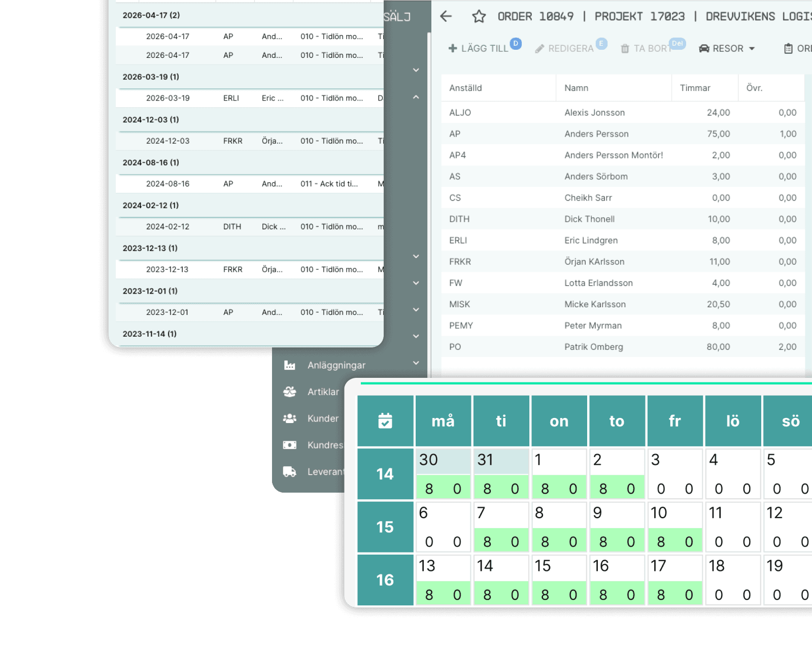Open Kunder in the sidebar menu
Viewport: 812px width, 646px height.
coord(323,418)
